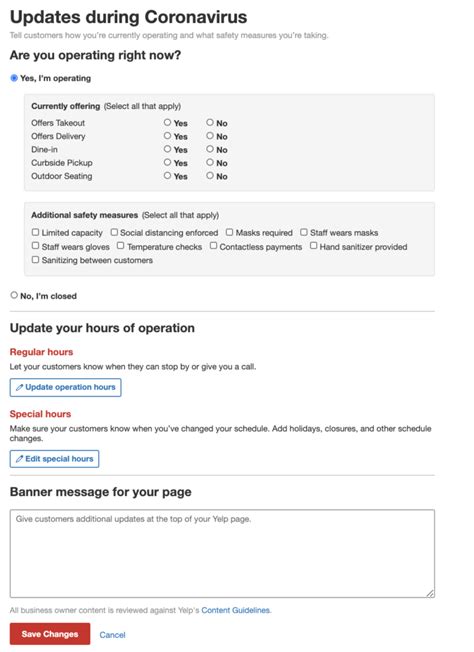Enable Temperature checks option
The width and height of the screenshot is (474, 652).
coord(121,246)
